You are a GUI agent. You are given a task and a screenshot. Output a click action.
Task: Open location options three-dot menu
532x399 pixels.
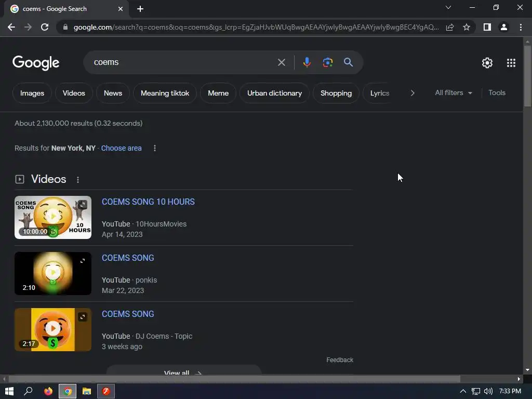[155, 148]
